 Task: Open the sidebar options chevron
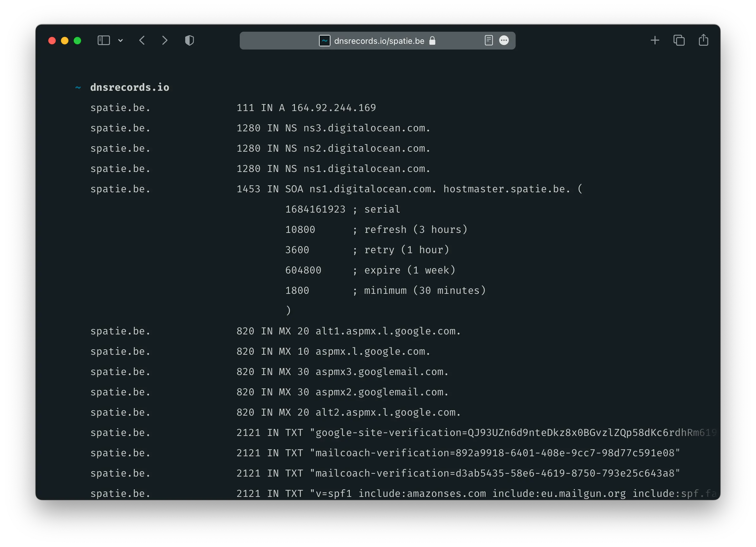121,40
